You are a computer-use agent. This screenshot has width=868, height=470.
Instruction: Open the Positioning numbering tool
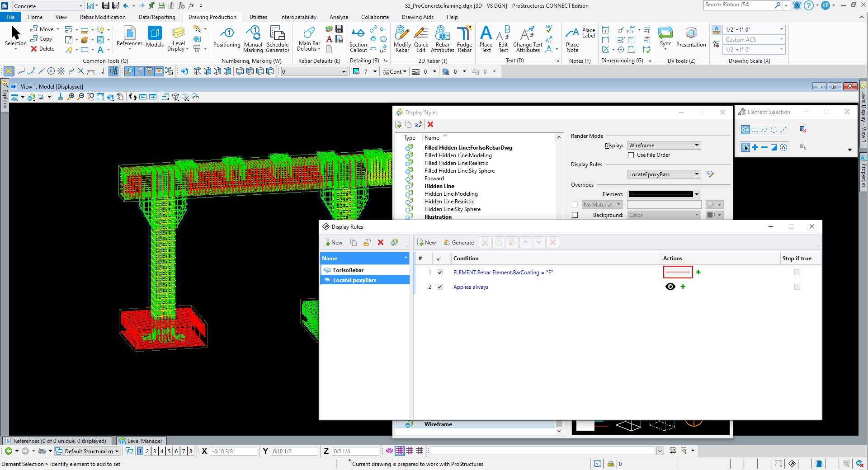(x=226, y=37)
